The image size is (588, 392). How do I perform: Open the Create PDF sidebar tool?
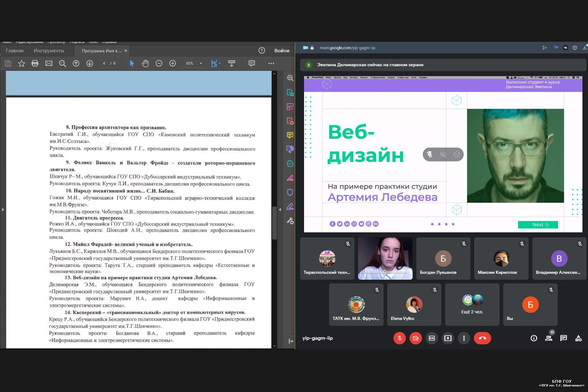pos(290,121)
